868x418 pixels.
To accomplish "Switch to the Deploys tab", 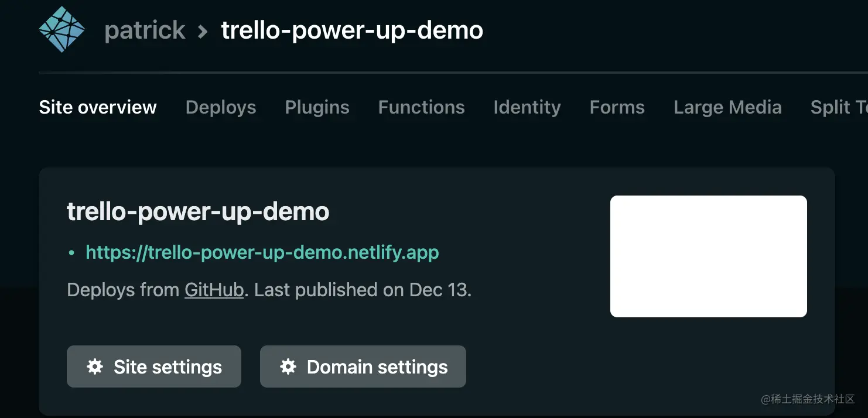I will (x=220, y=107).
